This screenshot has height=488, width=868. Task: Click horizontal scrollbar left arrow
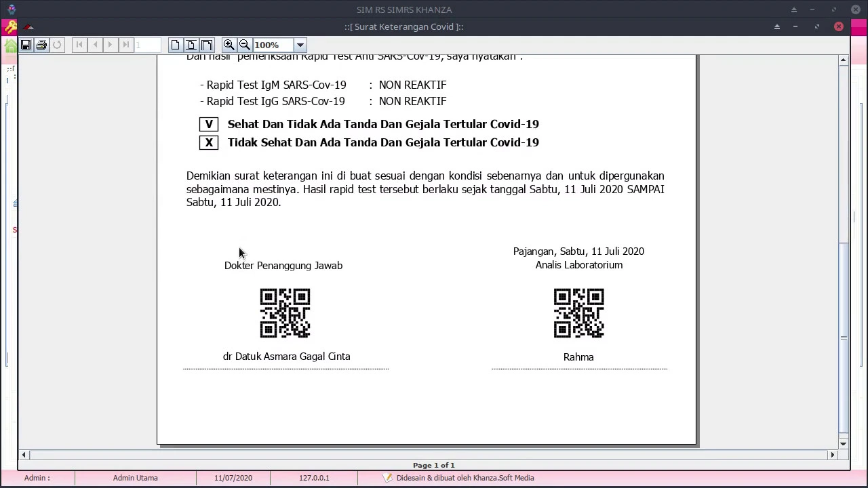[24, 455]
